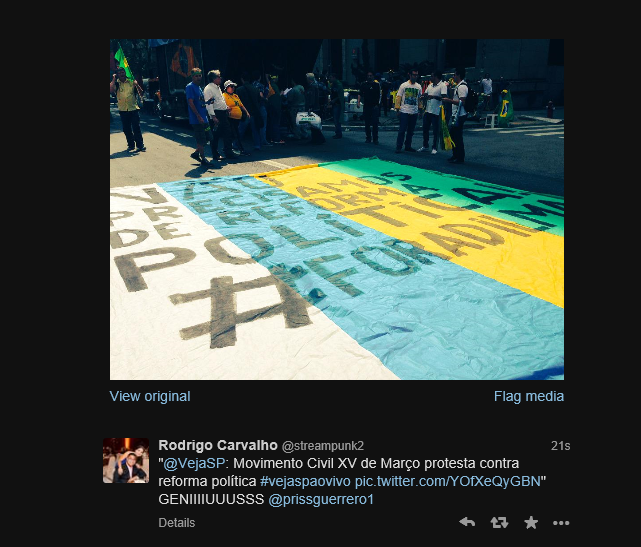
Task: Open more actions via the three-dots icon
Action: (x=561, y=522)
